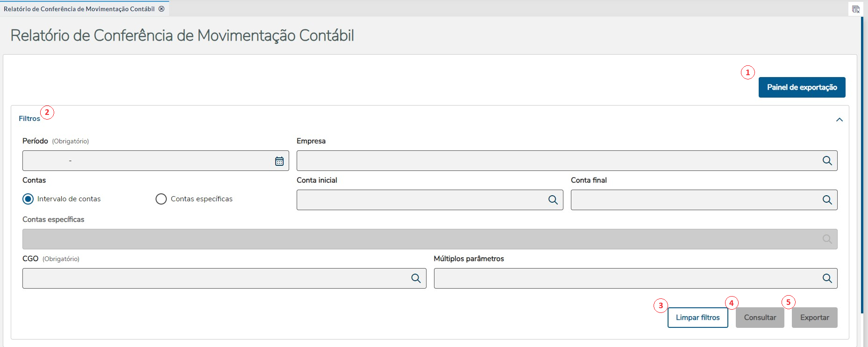Image resolution: width=868 pixels, height=347 pixels.
Task: Click the search magnifier in Conta inicial field
Action: point(553,200)
